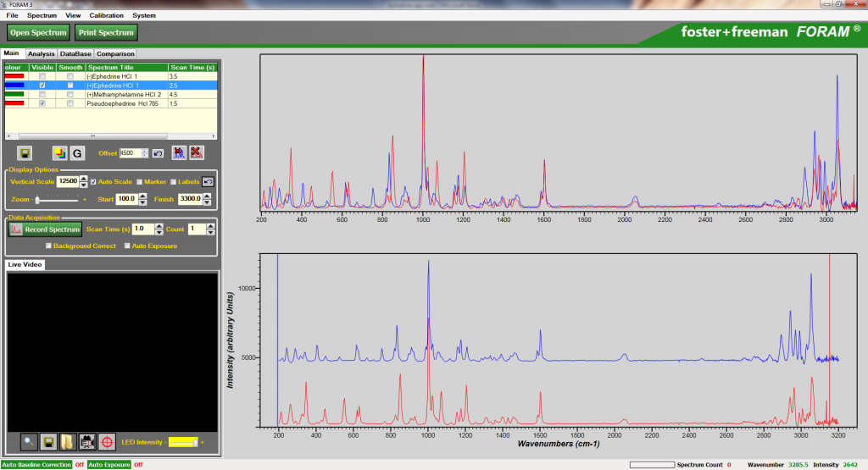Decrease Start wavenumber with down arrow
Viewport: 868px width, 470px height.
pos(142,202)
